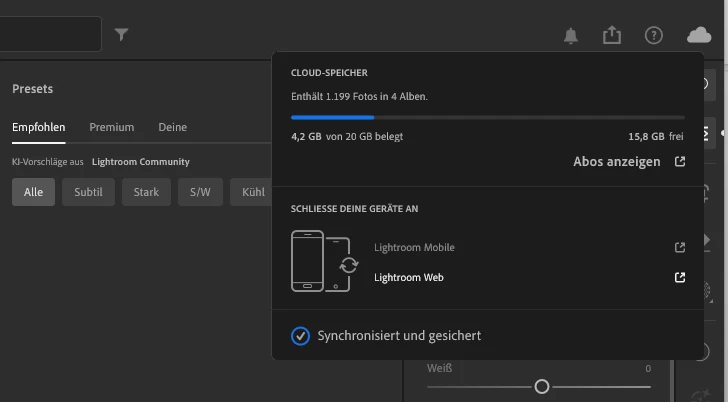Screen dimensions: 728x402
Task: Click '4,2 GB von 20 GB belegt' text
Action: pyautogui.click(x=347, y=136)
